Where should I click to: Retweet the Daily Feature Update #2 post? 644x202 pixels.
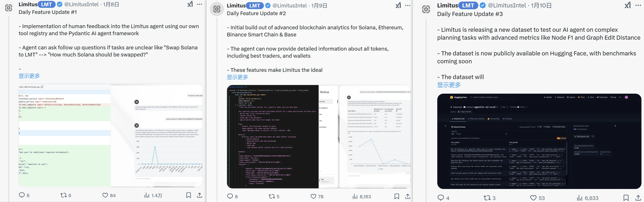(272, 196)
